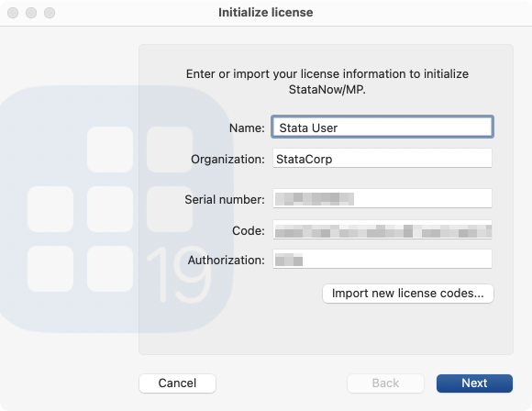
Task: Click the red close window button
Action: click(13, 13)
